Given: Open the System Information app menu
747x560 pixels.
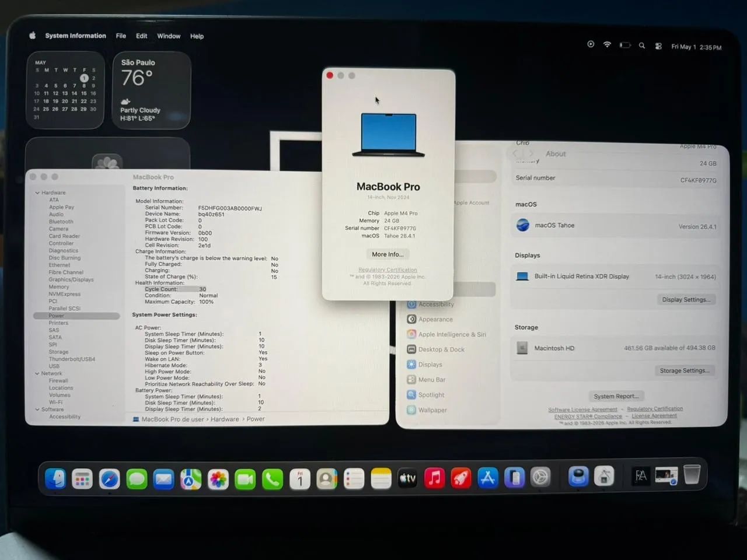Looking at the screenshot, I should (76, 36).
